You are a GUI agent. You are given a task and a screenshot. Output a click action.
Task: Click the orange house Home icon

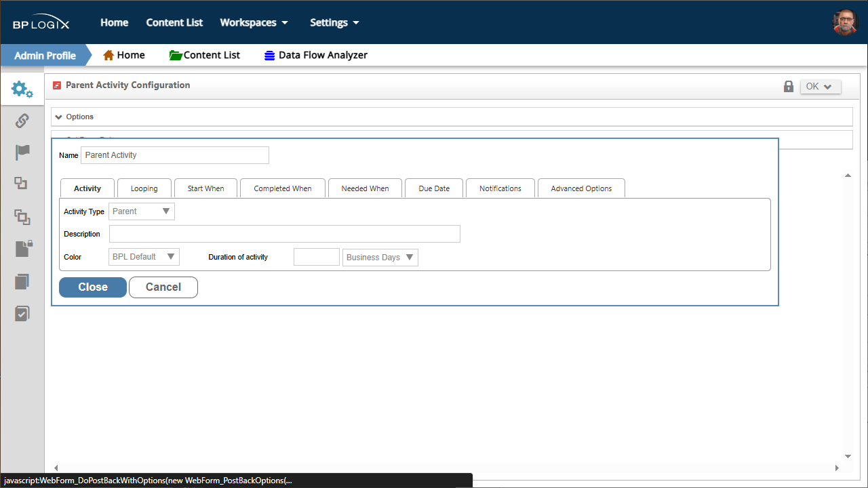point(108,55)
